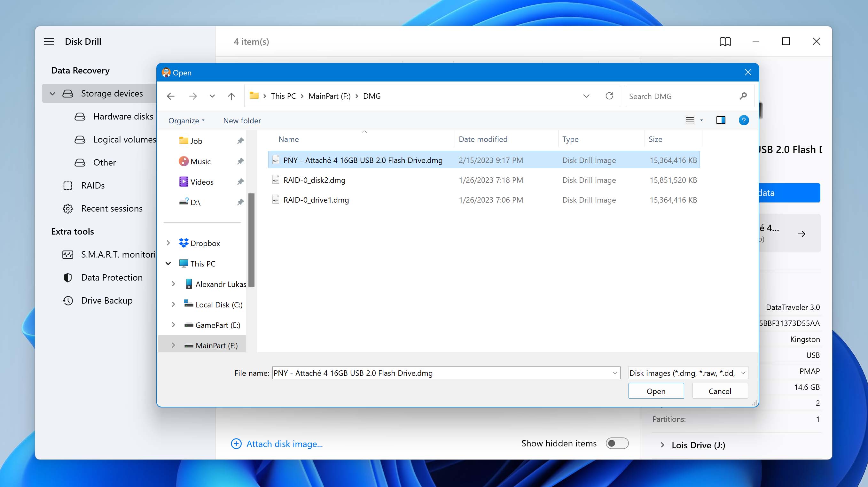Expand Alexandr Lukas device node
Image resolution: width=868 pixels, height=487 pixels.
point(173,284)
